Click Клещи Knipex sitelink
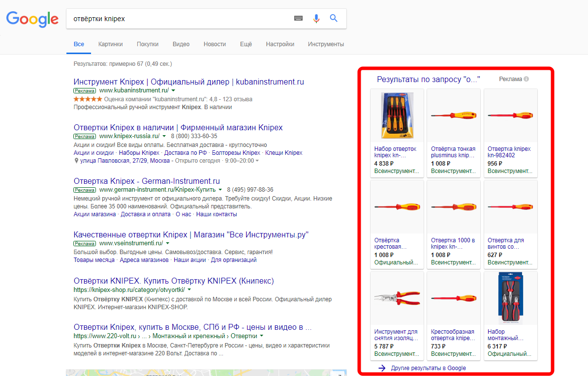 point(284,153)
